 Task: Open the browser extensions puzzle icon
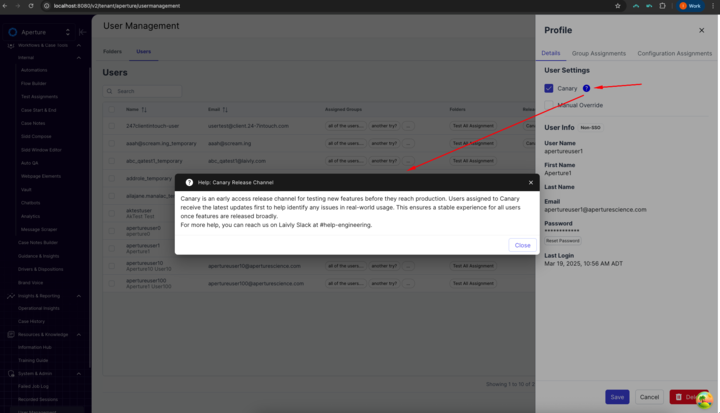(662, 6)
